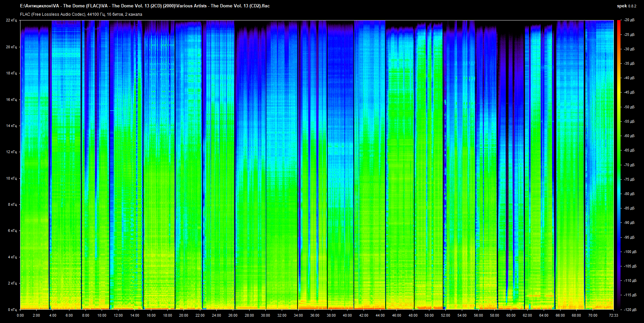Click the -50 дБ level scale label

629,107
